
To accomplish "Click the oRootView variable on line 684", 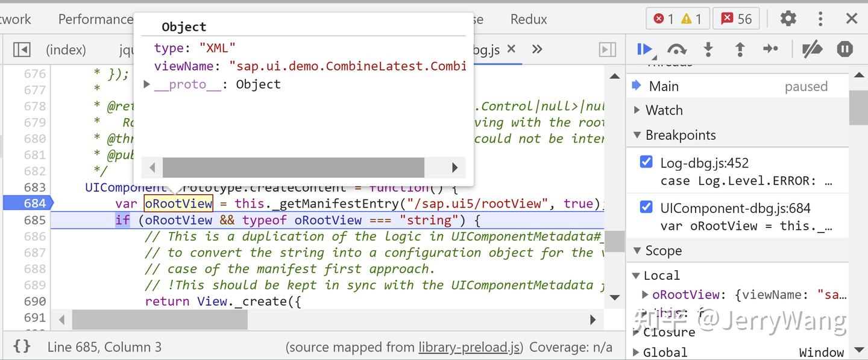I will tap(178, 204).
